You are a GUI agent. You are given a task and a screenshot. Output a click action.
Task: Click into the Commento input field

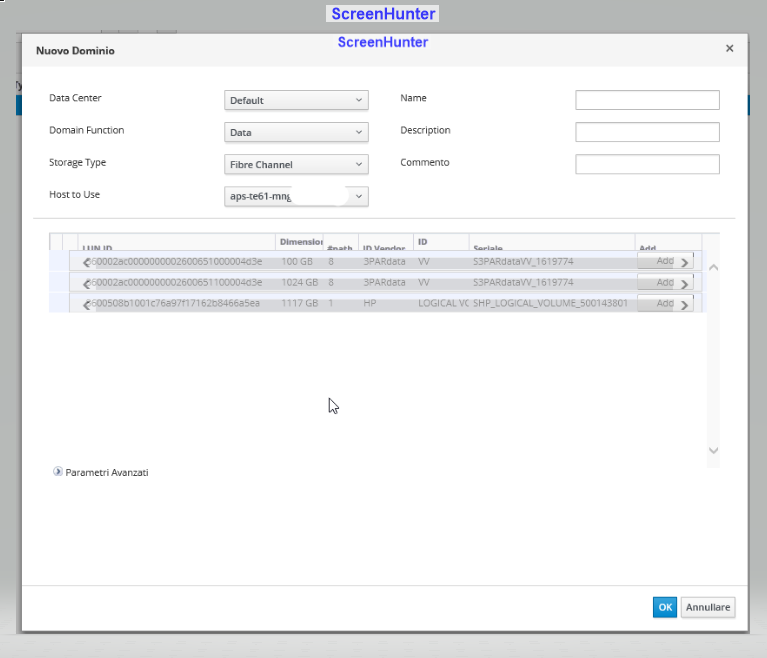point(647,164)
